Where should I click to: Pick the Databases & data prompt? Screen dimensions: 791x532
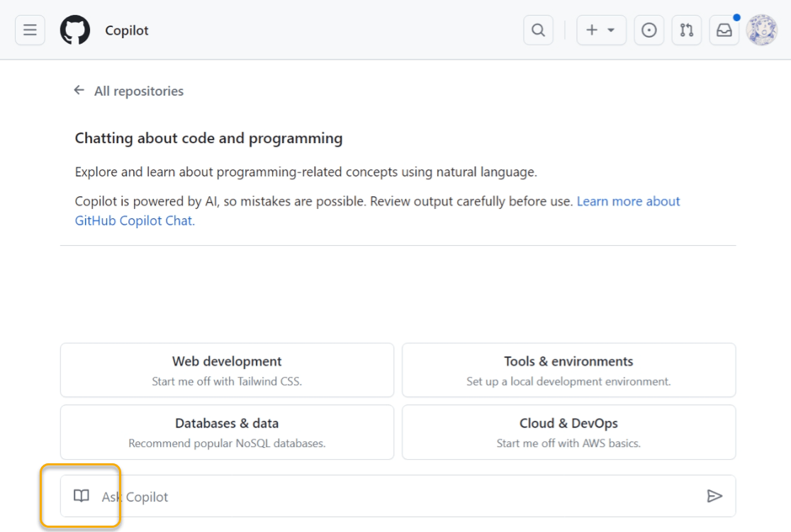[227, 431]
